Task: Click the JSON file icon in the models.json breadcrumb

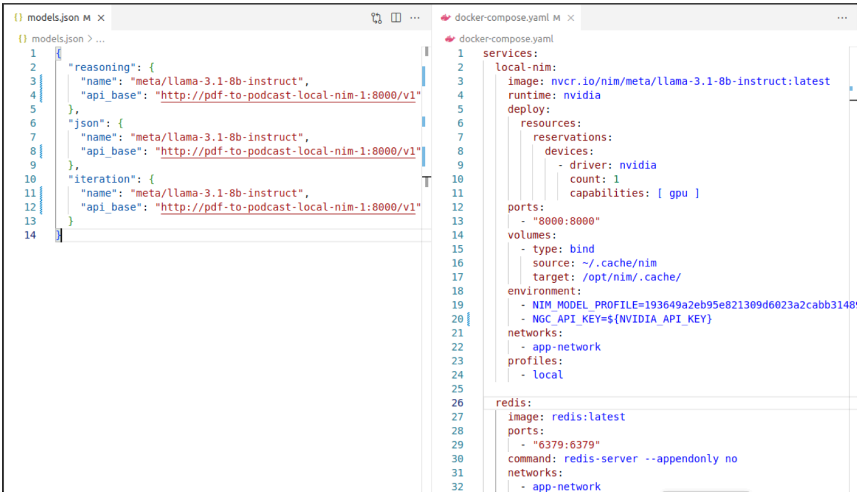Action: tap(22, 39)
